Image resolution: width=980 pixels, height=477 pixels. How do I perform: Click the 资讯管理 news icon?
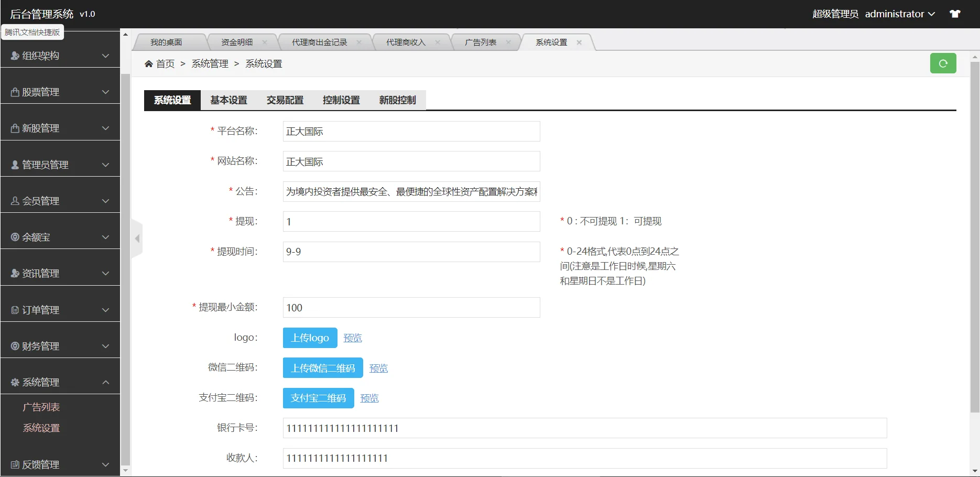14,273
